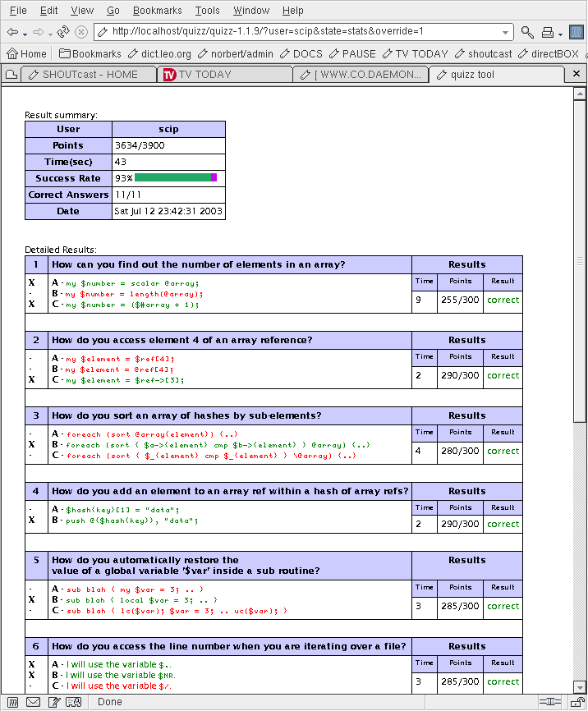Open the View menu
This screenshot has height=711, width=588.
click(x=82, y=11)
